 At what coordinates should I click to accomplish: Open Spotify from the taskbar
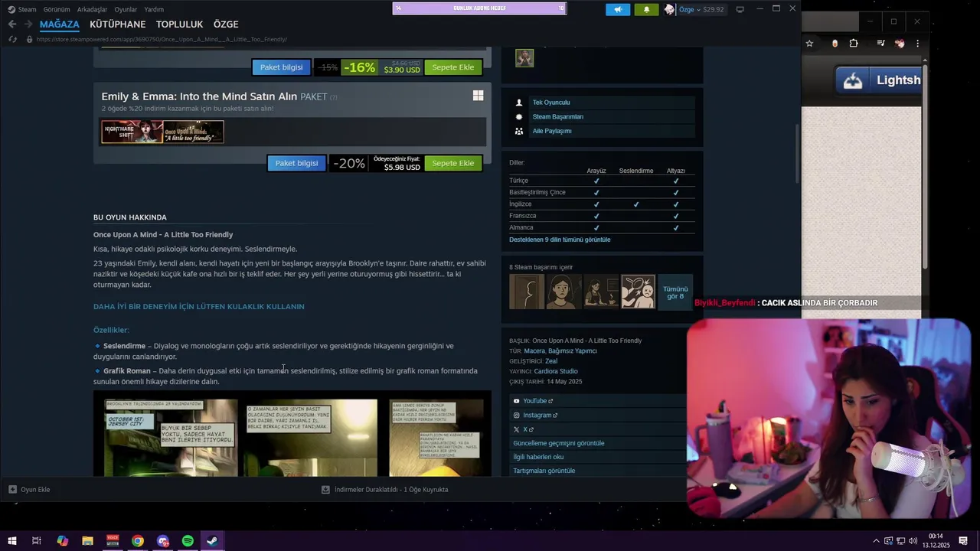(188, 541)
